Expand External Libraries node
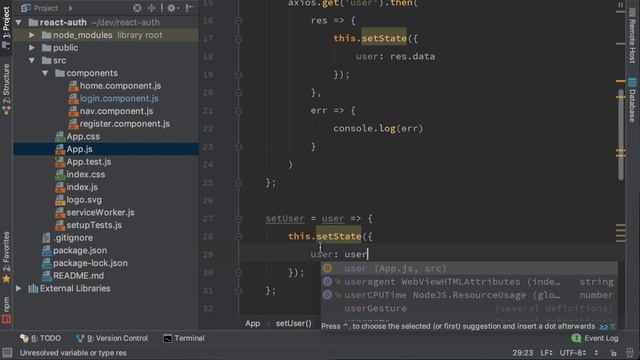This screenshot has height=360, width=640. click(x=18, y=288)
